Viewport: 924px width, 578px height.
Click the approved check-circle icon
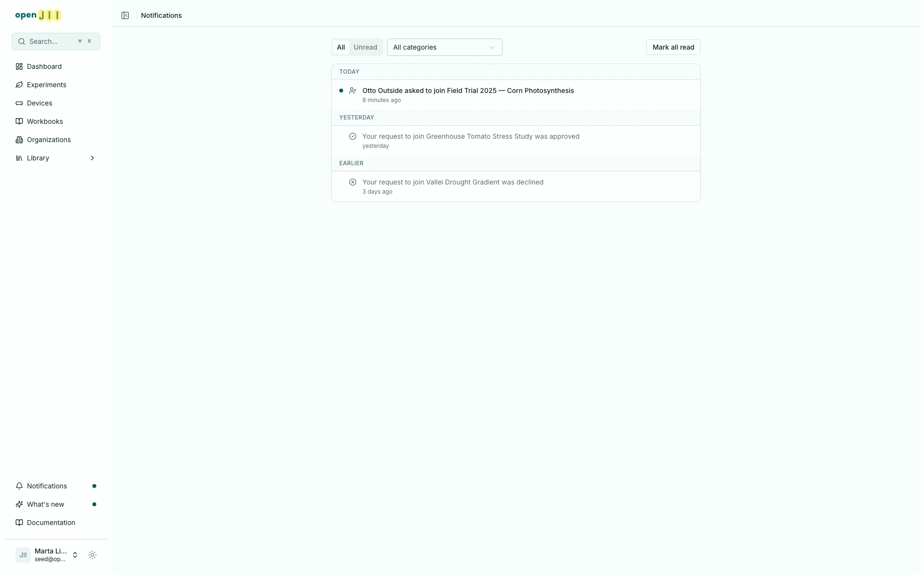353,136
